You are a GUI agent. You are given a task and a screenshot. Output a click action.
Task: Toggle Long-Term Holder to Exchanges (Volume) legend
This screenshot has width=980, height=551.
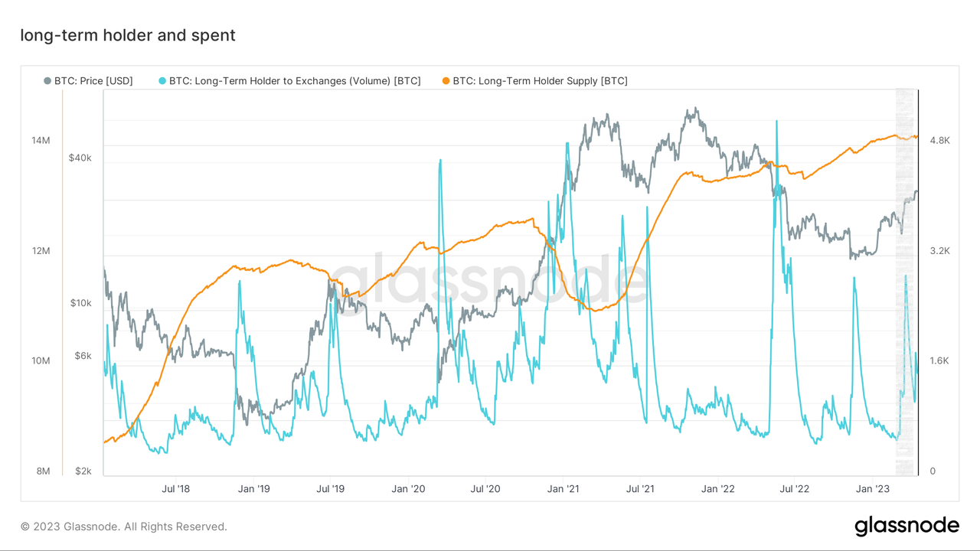[289, 80]
